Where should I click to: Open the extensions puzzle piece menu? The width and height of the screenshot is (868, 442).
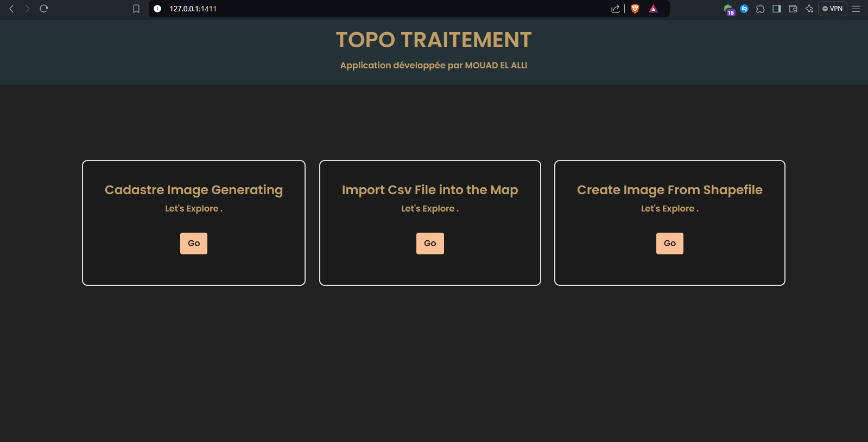[x=761, y=9]
